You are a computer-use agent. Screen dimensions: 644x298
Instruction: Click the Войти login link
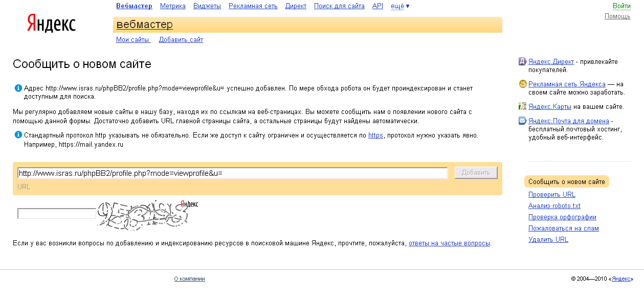coord(621,6)
